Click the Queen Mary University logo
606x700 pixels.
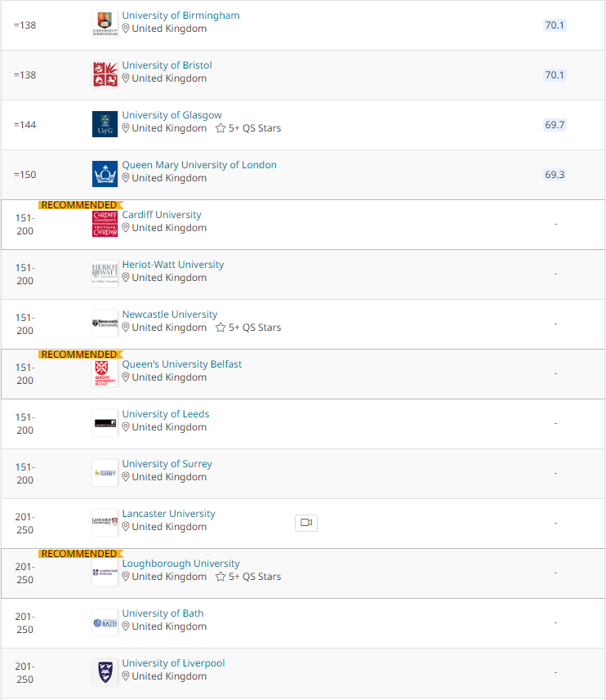[x=105, y=174]
